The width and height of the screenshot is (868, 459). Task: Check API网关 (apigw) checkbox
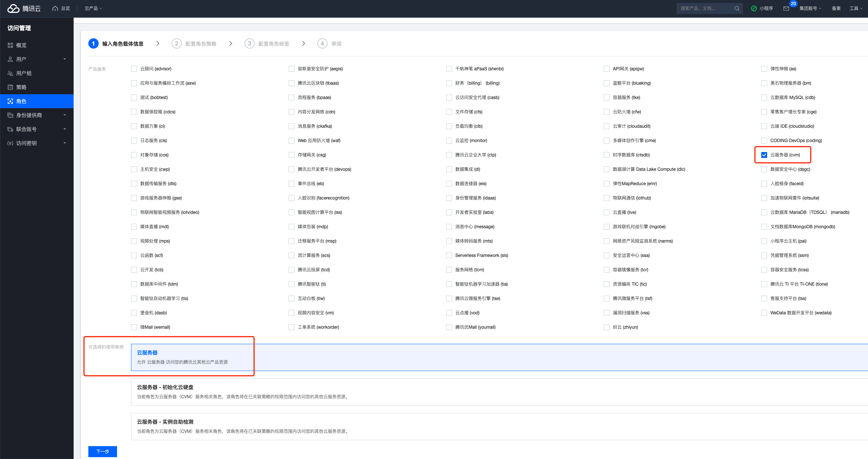point(607,69)
